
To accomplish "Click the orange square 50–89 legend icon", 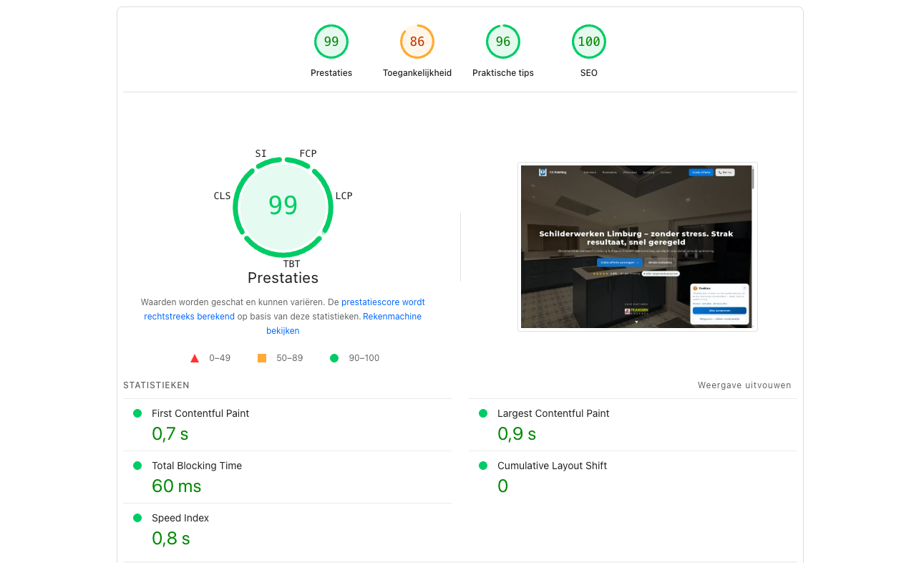I will pos(262,358).
